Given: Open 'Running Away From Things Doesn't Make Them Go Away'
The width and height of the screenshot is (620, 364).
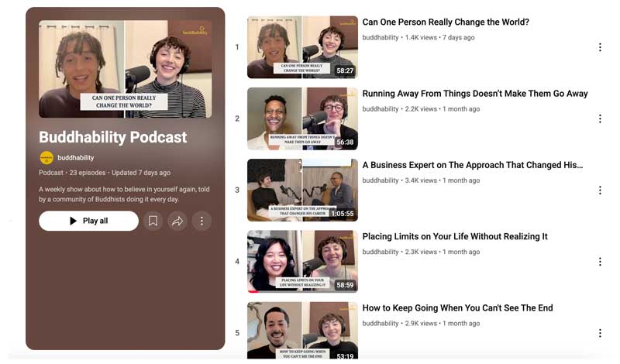Looking at the screenshot, I should pyautogui.click(x=475, y=94).
